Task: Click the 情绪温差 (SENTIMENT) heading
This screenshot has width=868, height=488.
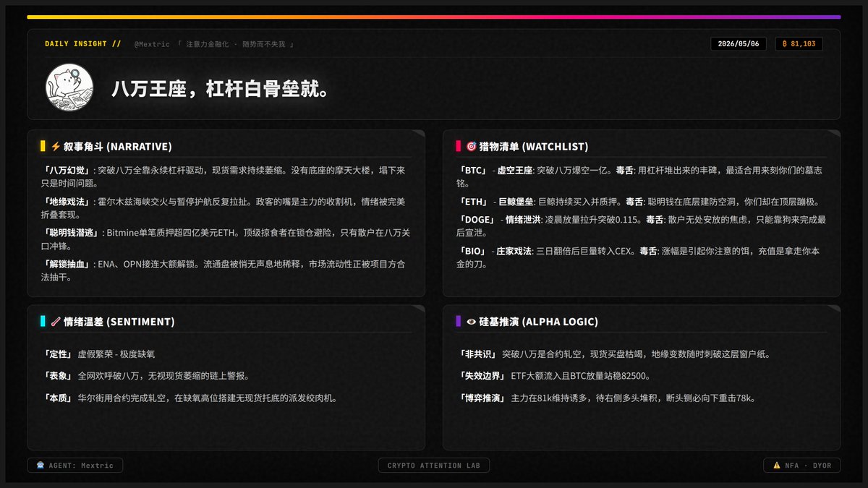Action: point(119,322)
